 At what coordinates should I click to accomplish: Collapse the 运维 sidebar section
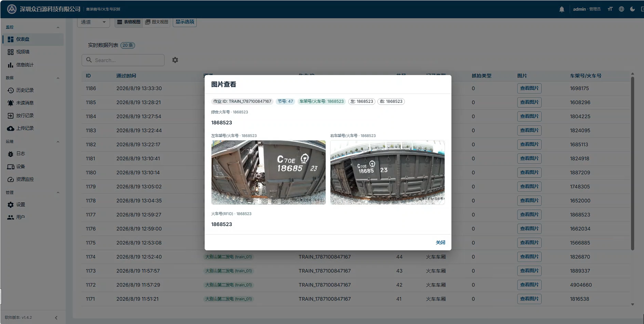point(58,142)
